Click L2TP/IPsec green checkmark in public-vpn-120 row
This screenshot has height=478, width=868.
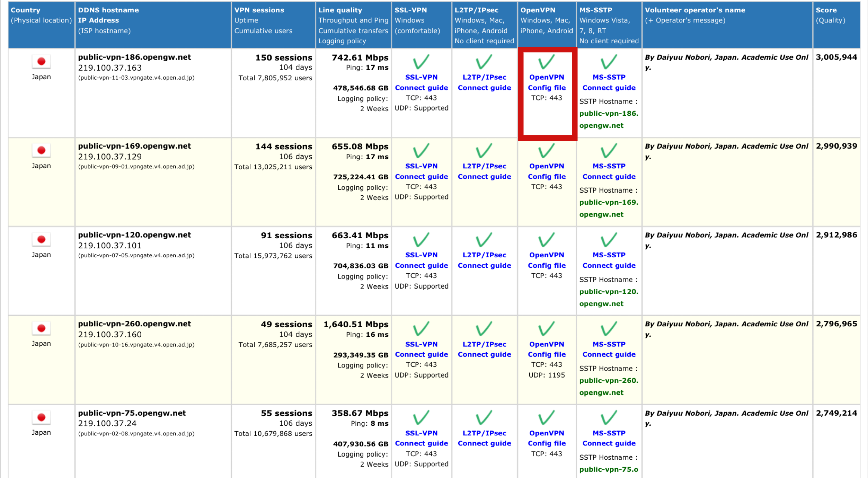coord(484,240)
